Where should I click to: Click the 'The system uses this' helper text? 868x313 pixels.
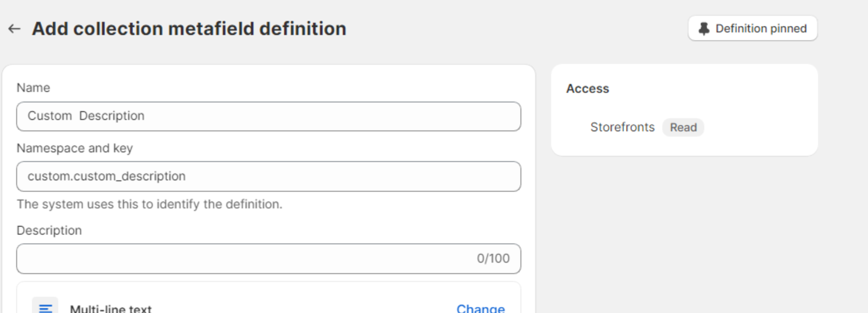[x=149, y=204]
